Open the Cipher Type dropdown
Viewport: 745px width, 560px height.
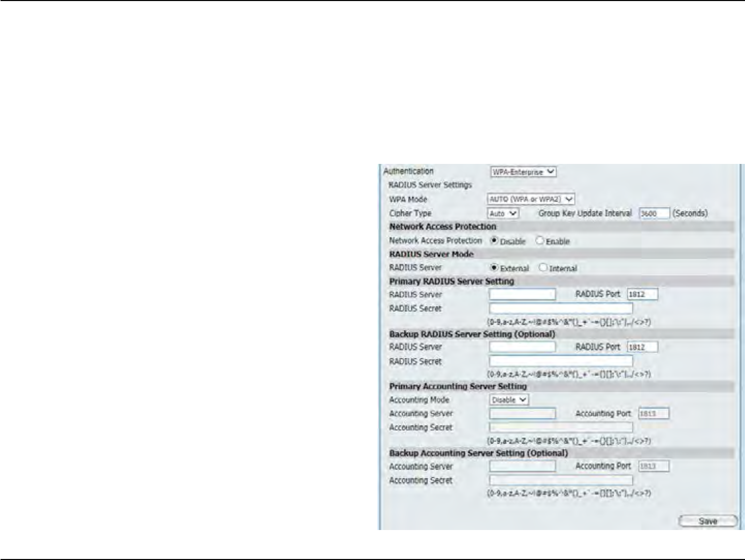503,213
